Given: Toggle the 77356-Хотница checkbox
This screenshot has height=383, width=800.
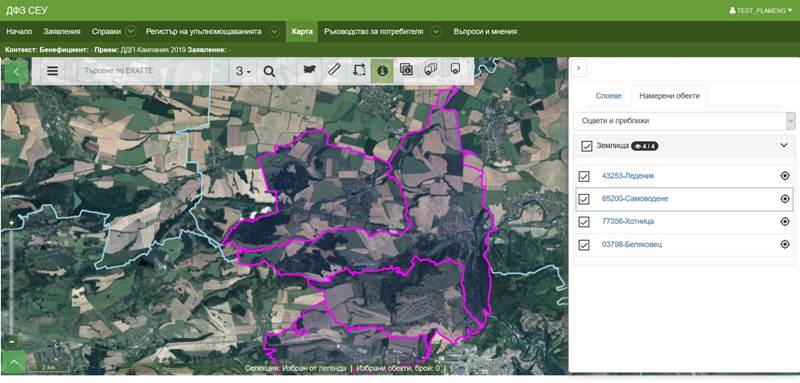Looking at the screenshot, I should pos(584,222).
